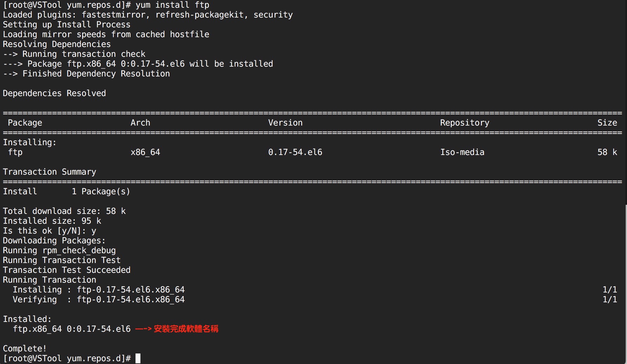Click the 'Installed:' label line

pyautogui.click(x=27, y=319)
